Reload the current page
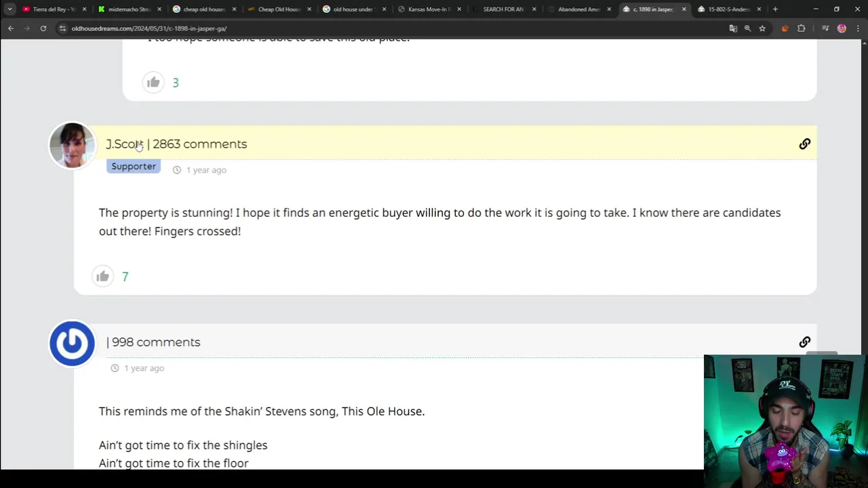Viewport: 868px width, 488px height. (43, 28)
